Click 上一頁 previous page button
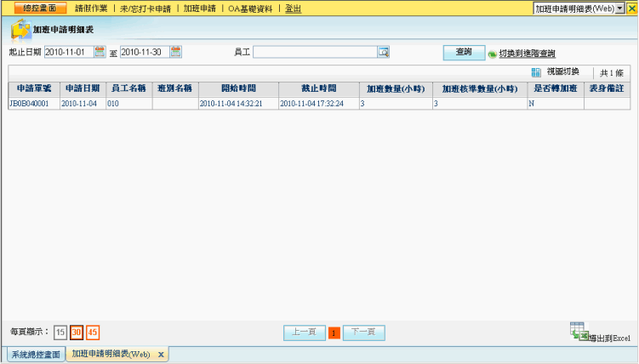 305,333
